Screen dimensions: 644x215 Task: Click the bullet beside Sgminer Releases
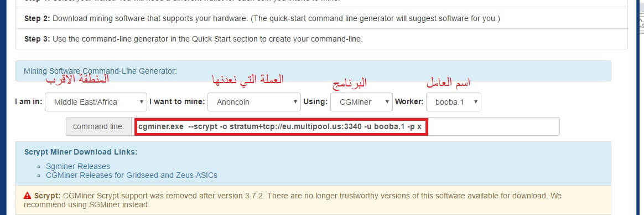click(39, 167)
